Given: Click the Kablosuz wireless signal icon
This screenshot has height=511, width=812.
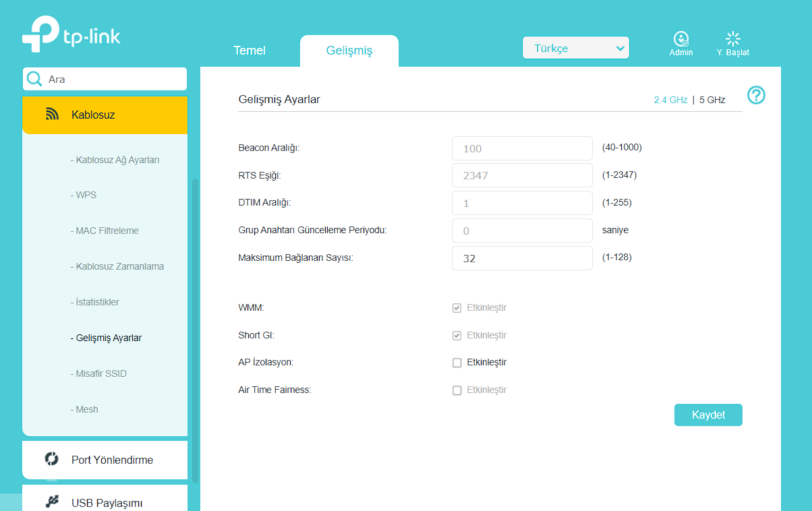Looking at the screenshot, I should point(53,115).
